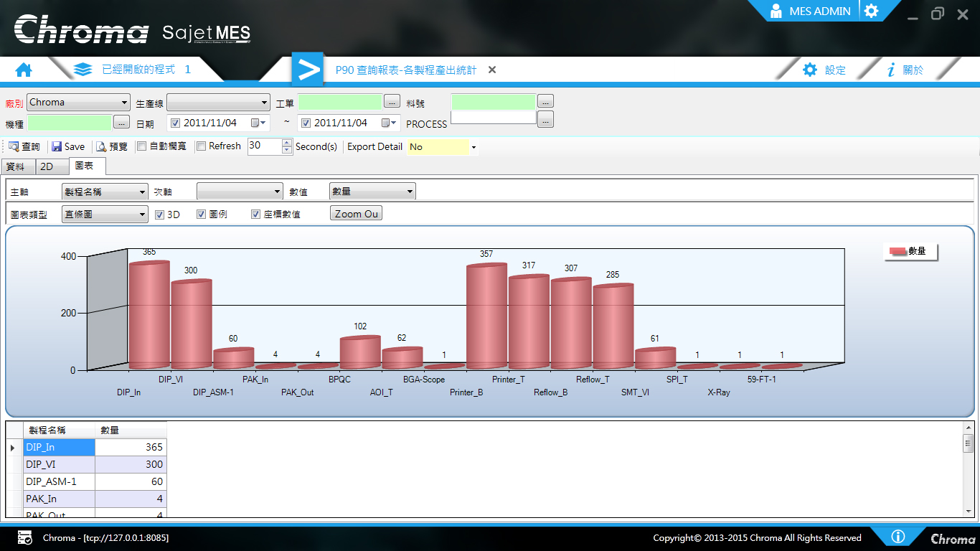Uncheck the 3D checkbox
980x551 pixels.
(x=160, y=214)
